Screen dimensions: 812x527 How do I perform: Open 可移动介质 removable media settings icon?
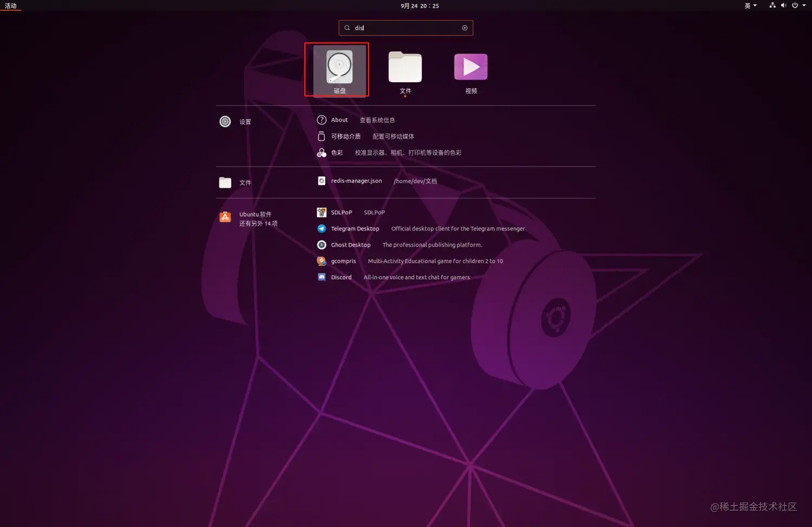click(322, 136)
